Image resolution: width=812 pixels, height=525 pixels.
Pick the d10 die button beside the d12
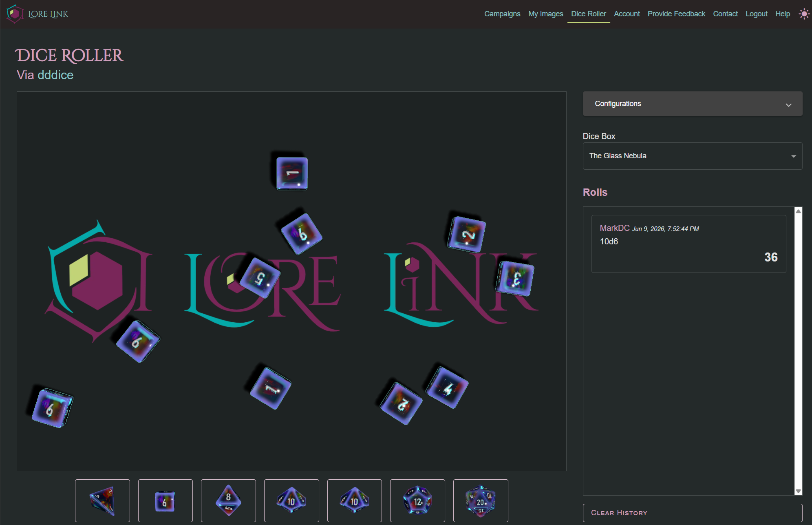355,501
